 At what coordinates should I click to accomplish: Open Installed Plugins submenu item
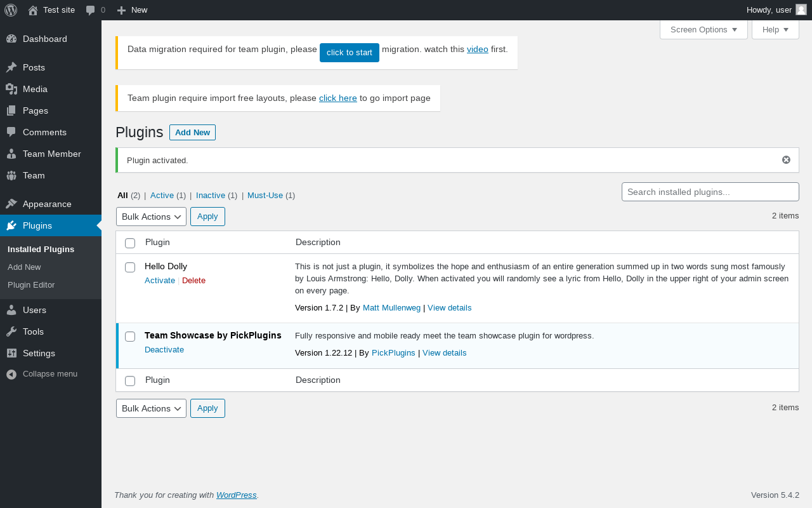[x=41, y=249]
